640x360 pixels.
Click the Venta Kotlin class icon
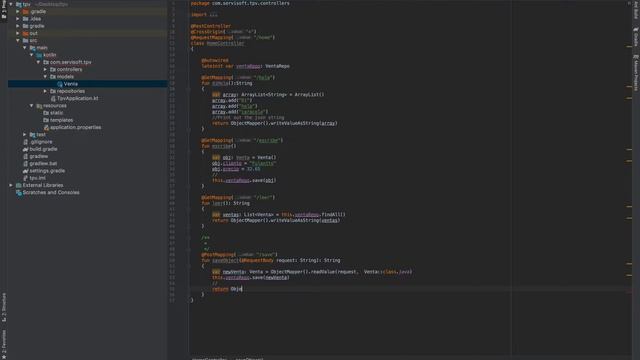pos(60,84)
